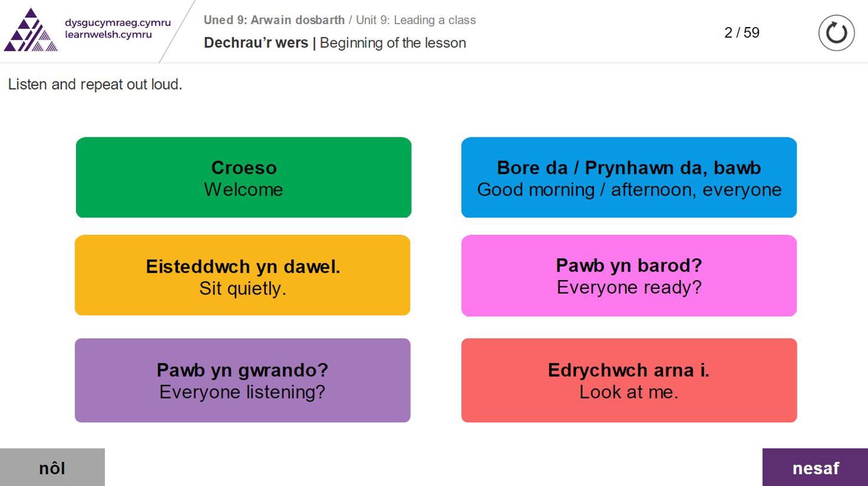Select the Unit 9: Leading a class text

416,20
